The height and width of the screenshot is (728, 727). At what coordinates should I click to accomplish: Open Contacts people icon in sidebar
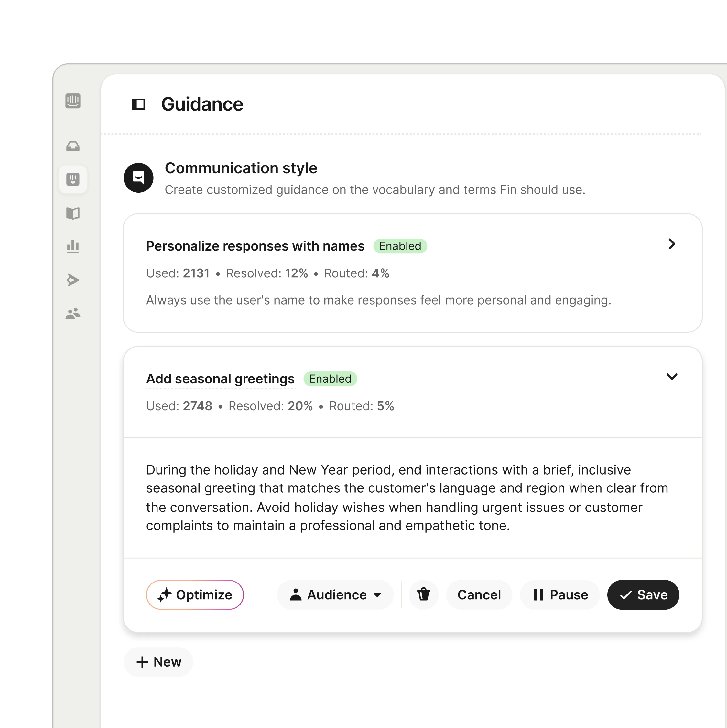(x=73, y=314)
